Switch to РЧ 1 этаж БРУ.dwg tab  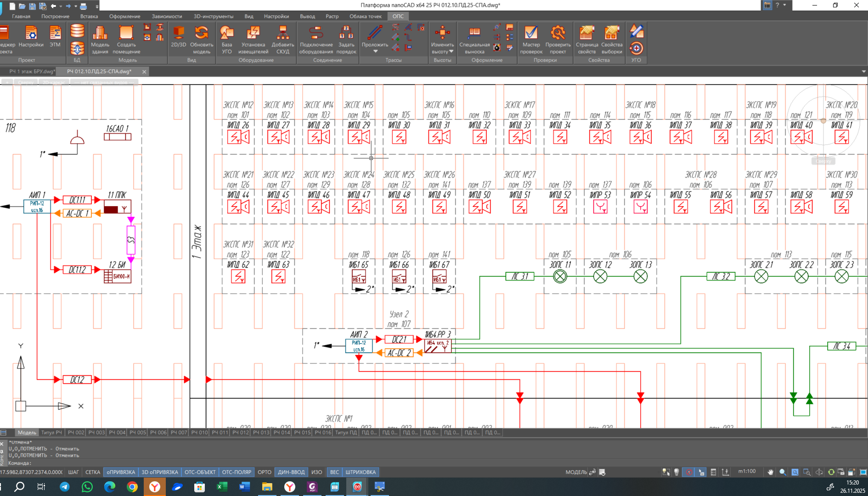coord(31,72)
